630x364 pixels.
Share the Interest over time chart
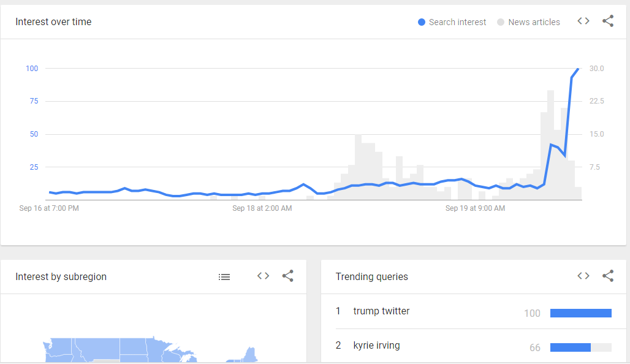(608, 21)
